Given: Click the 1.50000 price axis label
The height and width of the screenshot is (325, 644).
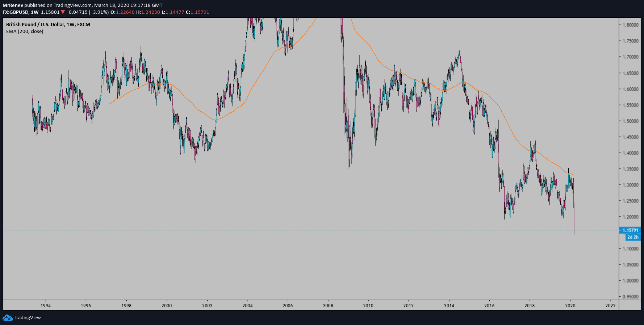Looking at the screenshot, I should [x=631, y=121].
